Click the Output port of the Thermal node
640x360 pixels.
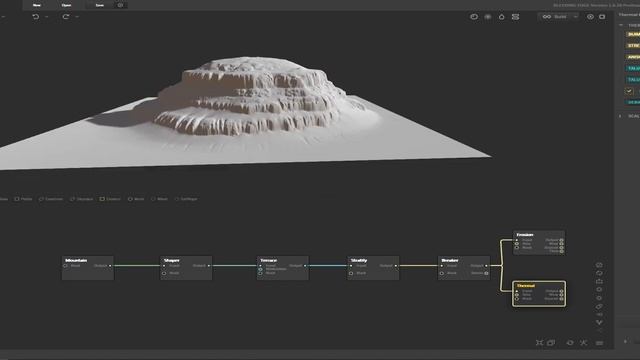coord(562,291)
